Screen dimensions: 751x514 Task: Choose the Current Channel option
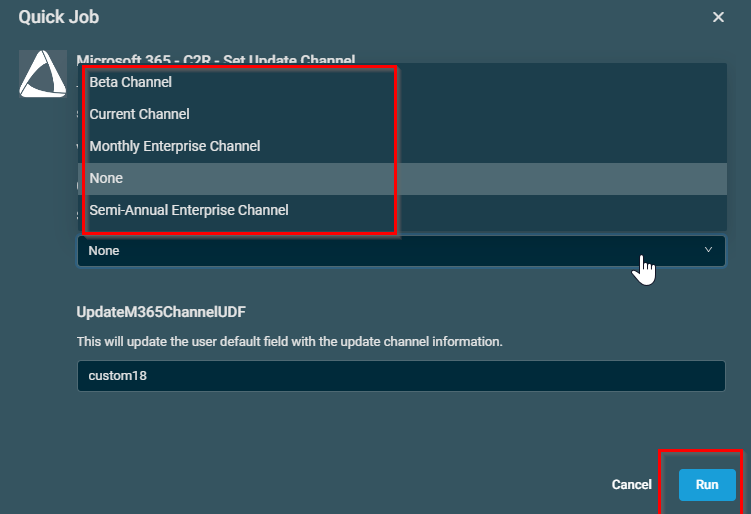pyautogui.click(x=140, y=114)
